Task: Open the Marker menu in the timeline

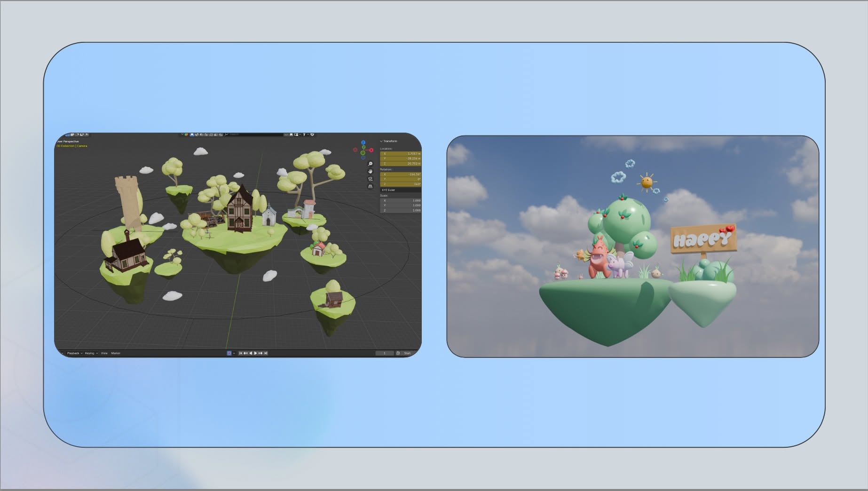Action: pos(116,353)
